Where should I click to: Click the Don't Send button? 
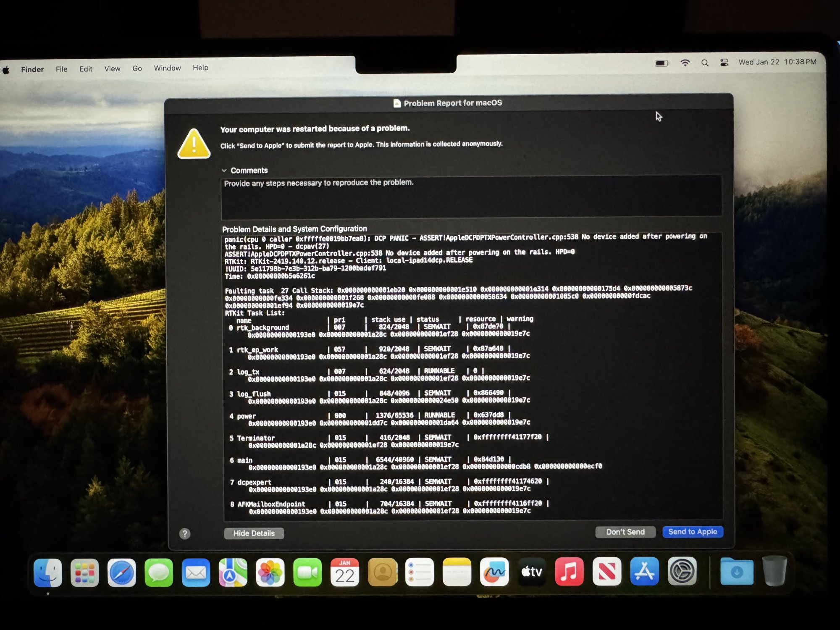click(625, 532)
